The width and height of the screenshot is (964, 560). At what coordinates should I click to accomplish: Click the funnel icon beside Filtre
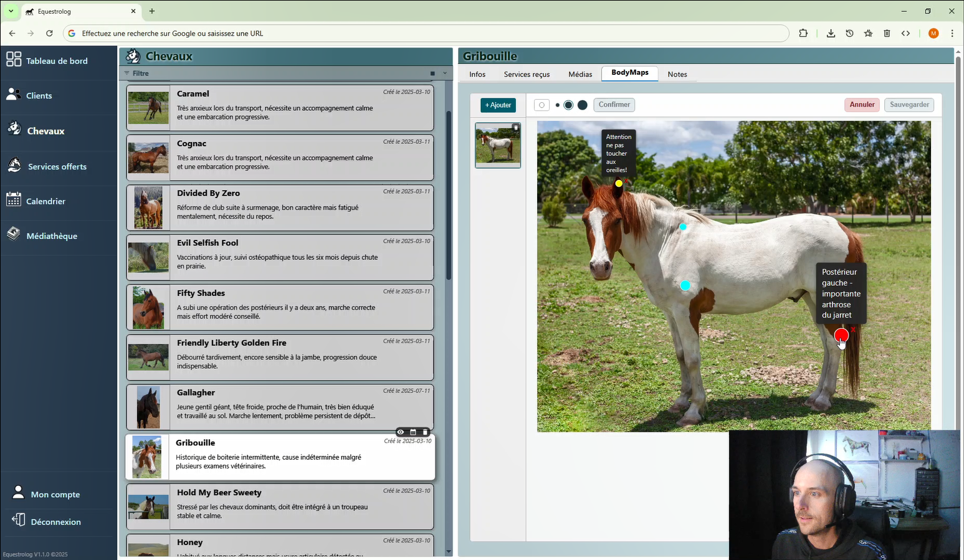[127, 74]
